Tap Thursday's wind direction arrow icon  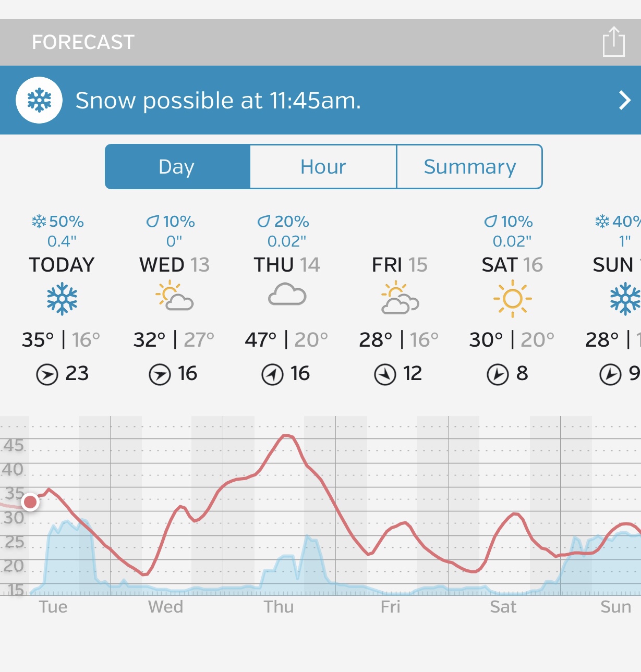[272, 374]
